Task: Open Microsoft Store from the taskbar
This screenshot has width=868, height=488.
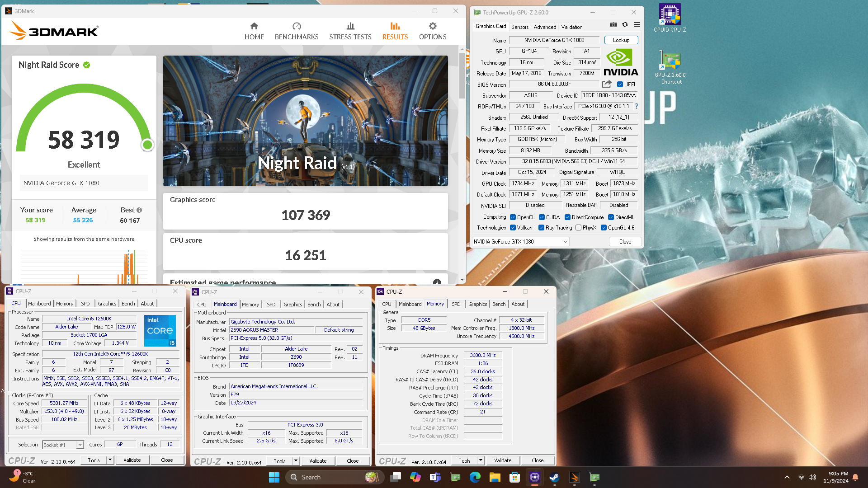Action: coord(514,477)
